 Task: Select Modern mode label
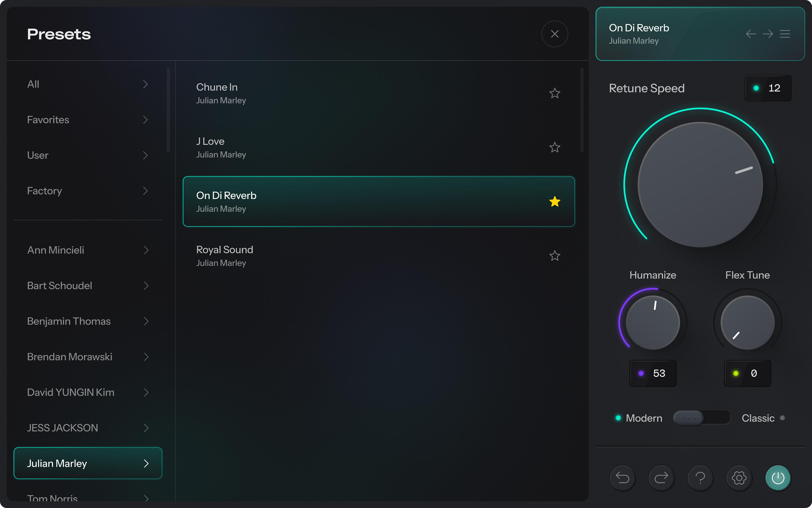tap(644, 418)
